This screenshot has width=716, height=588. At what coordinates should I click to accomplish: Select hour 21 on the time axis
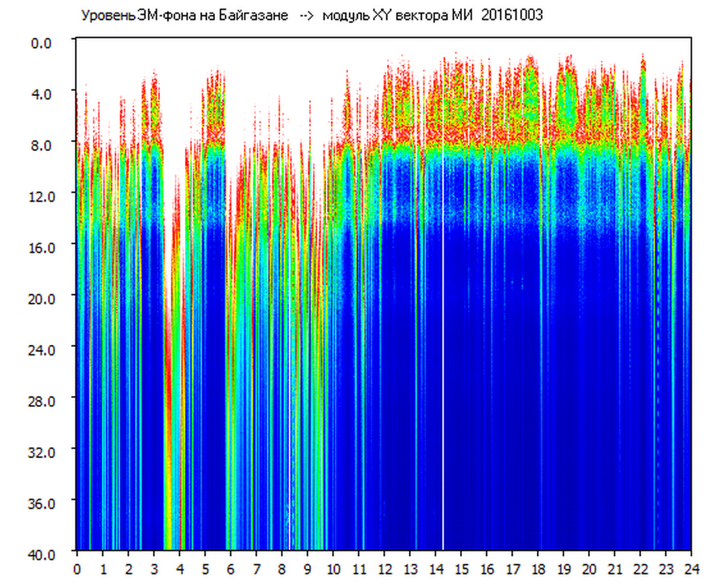pyautogui.click(x=615, y=569)
